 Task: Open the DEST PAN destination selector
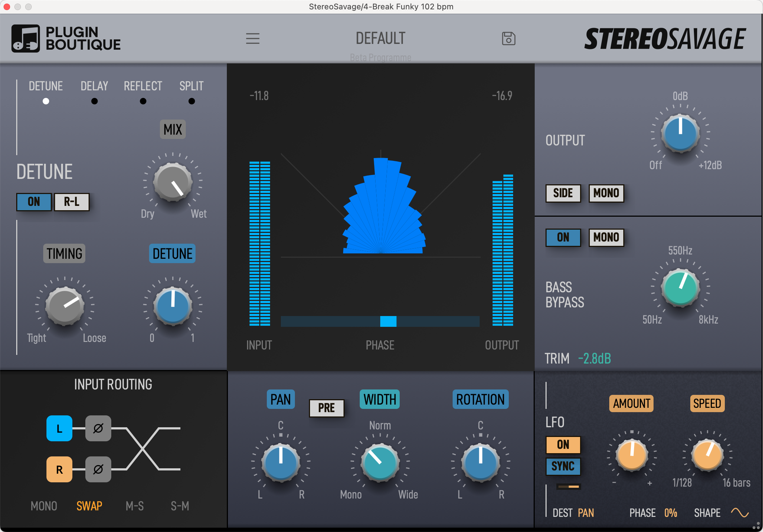[586, 513]
